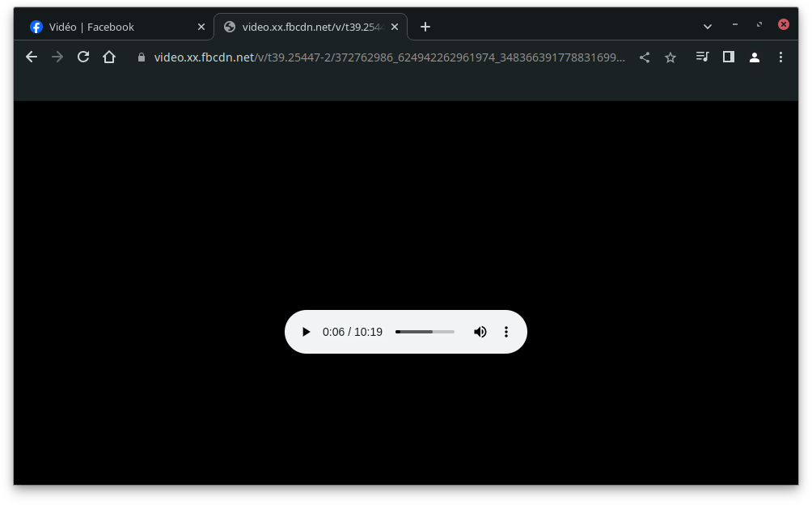Viewport: 812px width, 505px height.
Task: Go back to the previous page
Action: pos(32,57)
